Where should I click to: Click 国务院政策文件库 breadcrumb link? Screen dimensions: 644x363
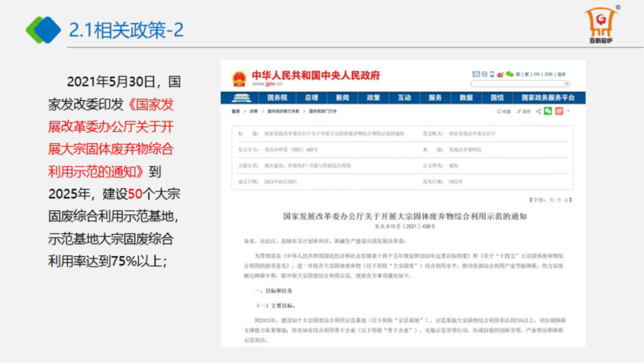tap(282, 111)
